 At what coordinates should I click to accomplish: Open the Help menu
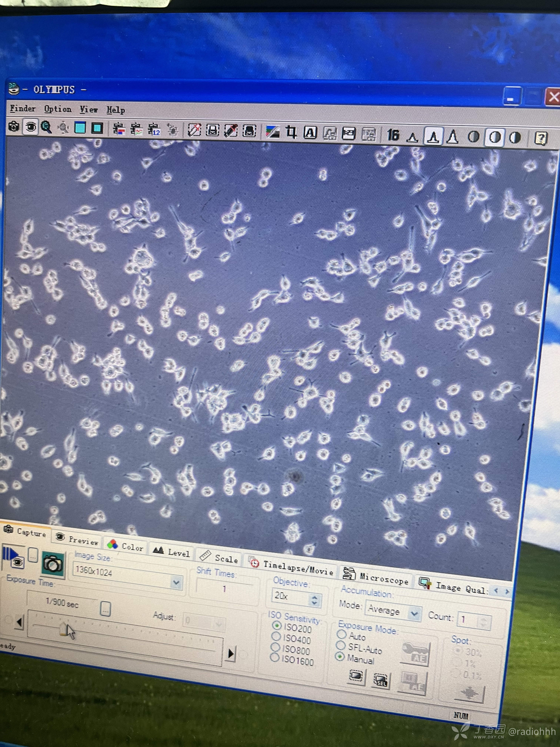click(x=116, y=110)
